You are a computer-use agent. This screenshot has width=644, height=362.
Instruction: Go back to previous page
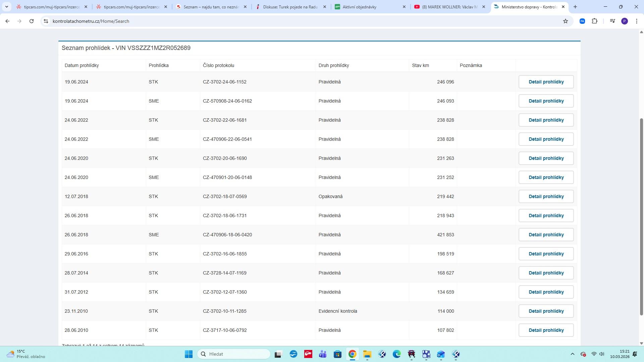click(x=7, y=21)
